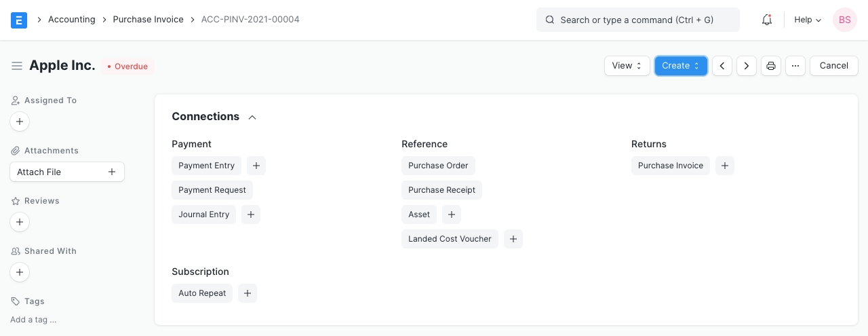Open the notifications bell

(x=767, y=20)
